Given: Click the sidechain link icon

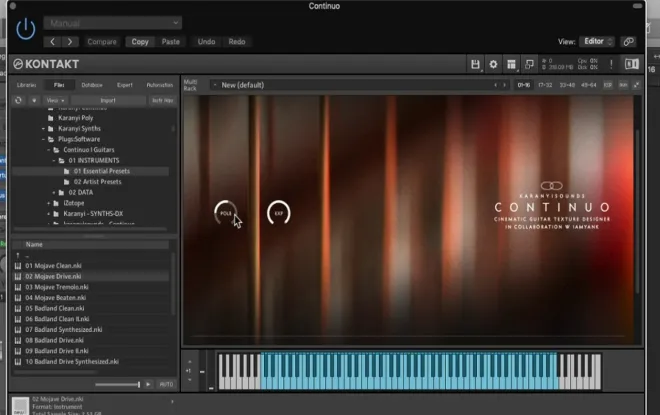Looking at the screenshot, I should tap(628, 41).
